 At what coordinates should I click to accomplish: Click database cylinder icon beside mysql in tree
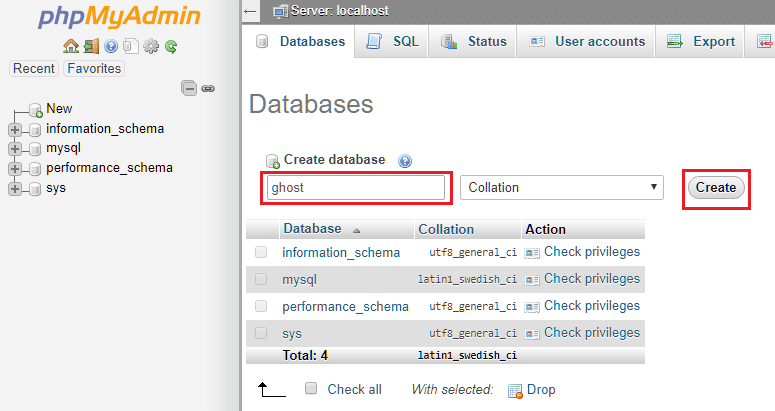[x=35, y=149]
